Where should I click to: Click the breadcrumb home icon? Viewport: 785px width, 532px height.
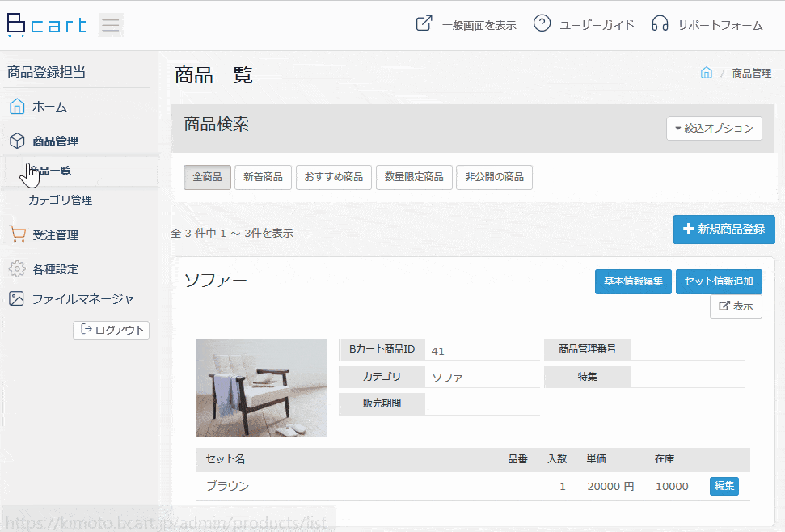point(707,73)
